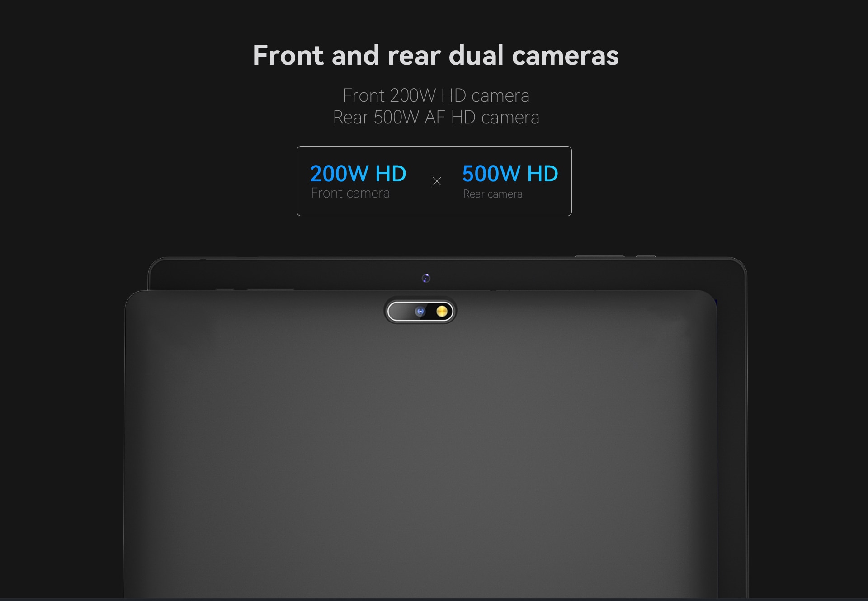
Task: Select the "Front 200W HD camera" line
Action: (436, 95)
